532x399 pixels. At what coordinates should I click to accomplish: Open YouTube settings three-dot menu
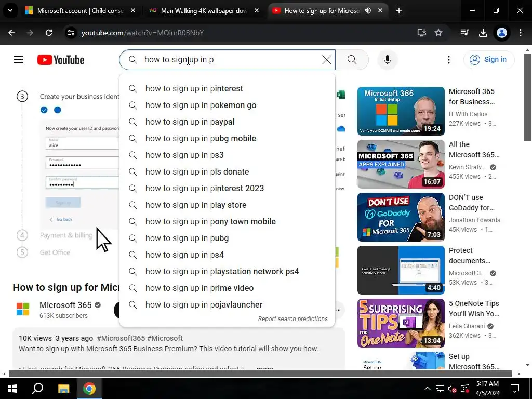(448, 60)
